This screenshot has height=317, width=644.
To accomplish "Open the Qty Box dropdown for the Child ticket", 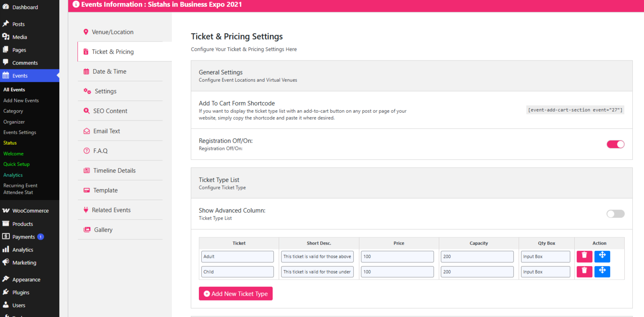I will (x=545, y=272).
